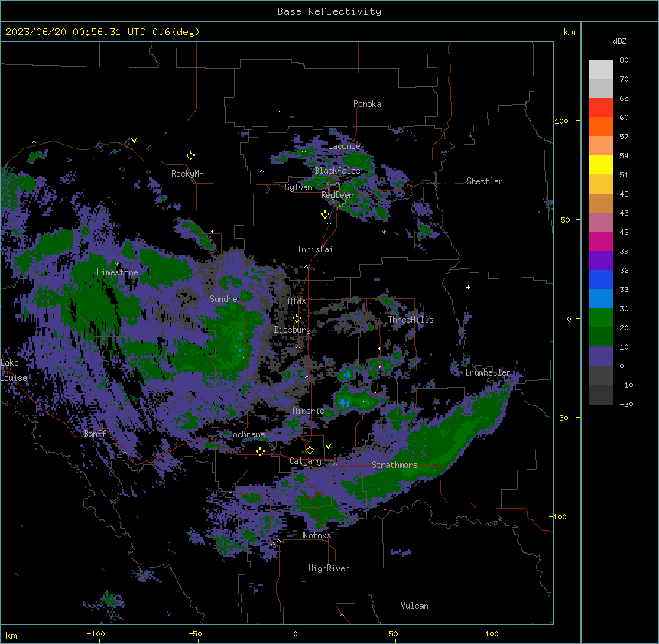This screenshot has height=644, width=659.
Task: Click the Vulcan town label
Action: [x=414, y=606]
